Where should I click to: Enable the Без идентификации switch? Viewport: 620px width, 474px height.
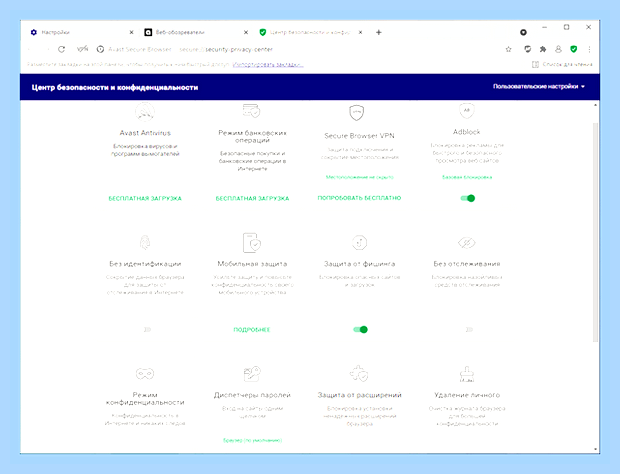click(x=147, y=329)
